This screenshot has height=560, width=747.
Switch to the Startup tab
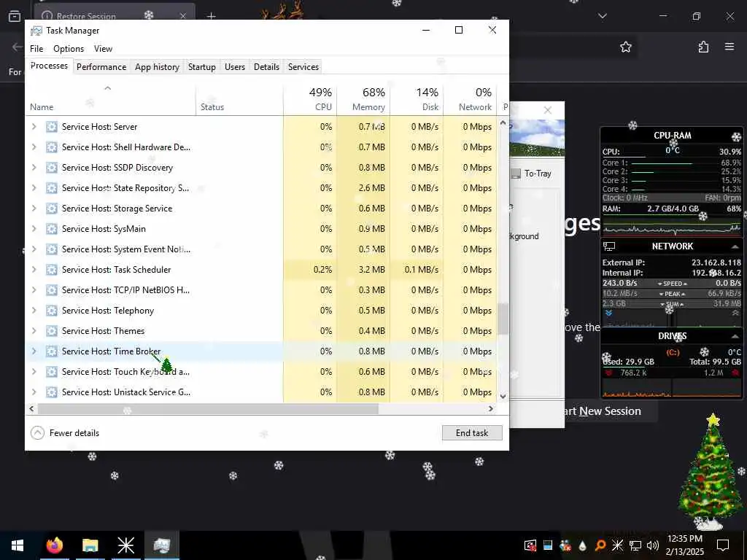point(202,67)
